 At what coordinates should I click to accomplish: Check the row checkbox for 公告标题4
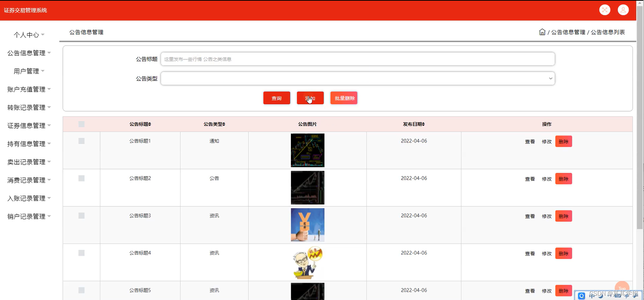click(82, 253)
